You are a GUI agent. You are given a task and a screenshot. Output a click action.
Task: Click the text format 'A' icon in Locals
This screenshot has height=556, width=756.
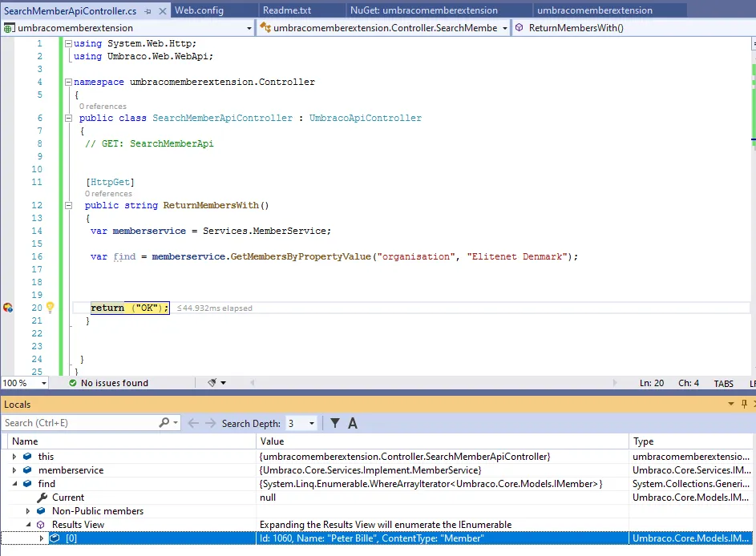353,423
